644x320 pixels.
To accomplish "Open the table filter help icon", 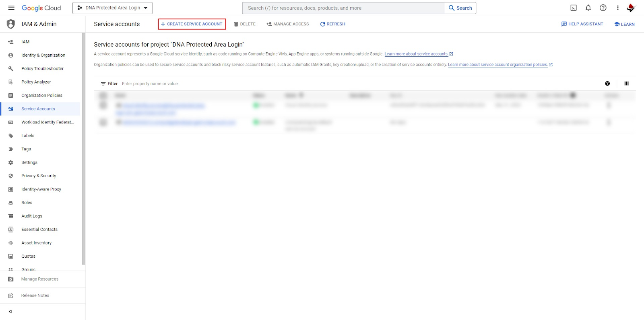I will pyautogui.click(x=607, y=84).
